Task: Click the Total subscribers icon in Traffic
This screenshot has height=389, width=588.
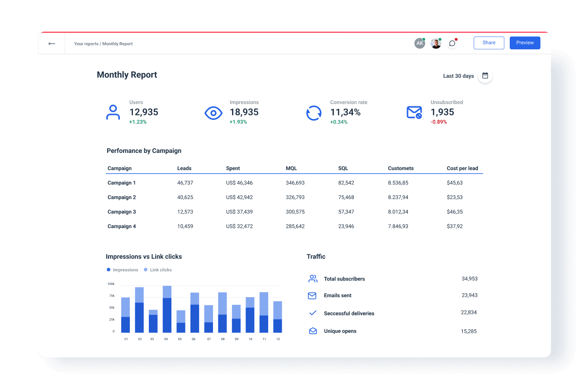Action: click(x=313, y=278)
